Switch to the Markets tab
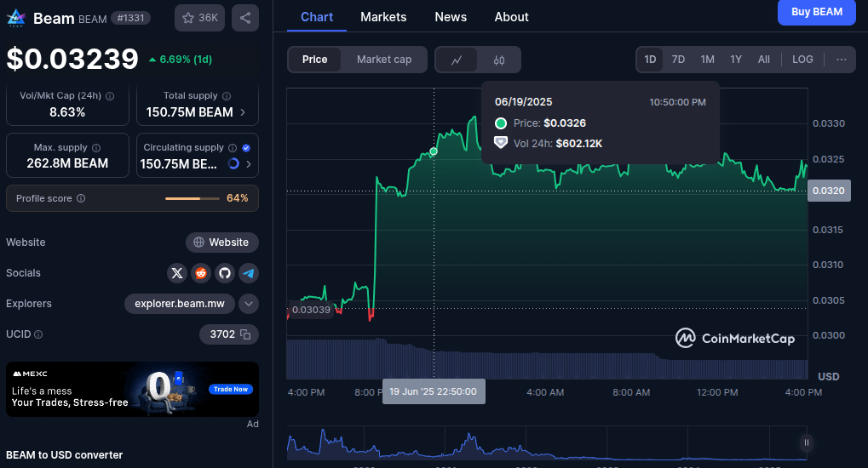Image resolution: width=868 pixels, height=468 pixels. (383, 17)
